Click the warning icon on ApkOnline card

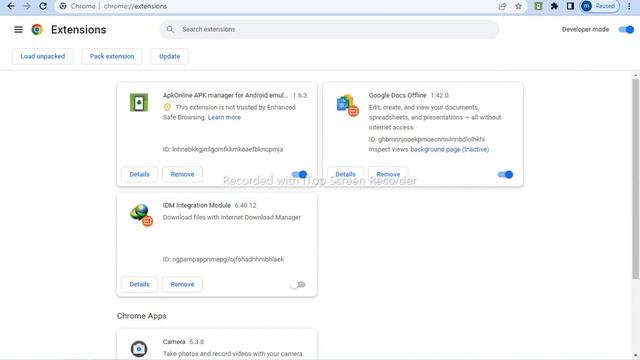coord(167,107)
